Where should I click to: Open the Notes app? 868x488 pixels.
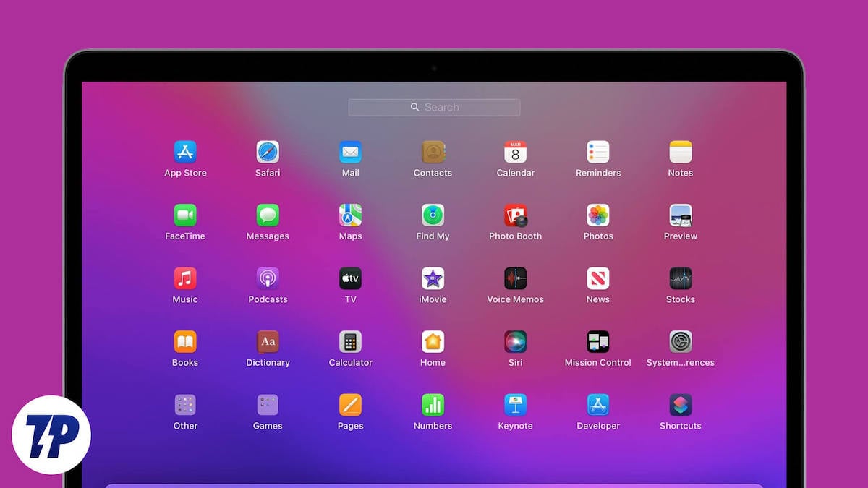click(681, 152)
